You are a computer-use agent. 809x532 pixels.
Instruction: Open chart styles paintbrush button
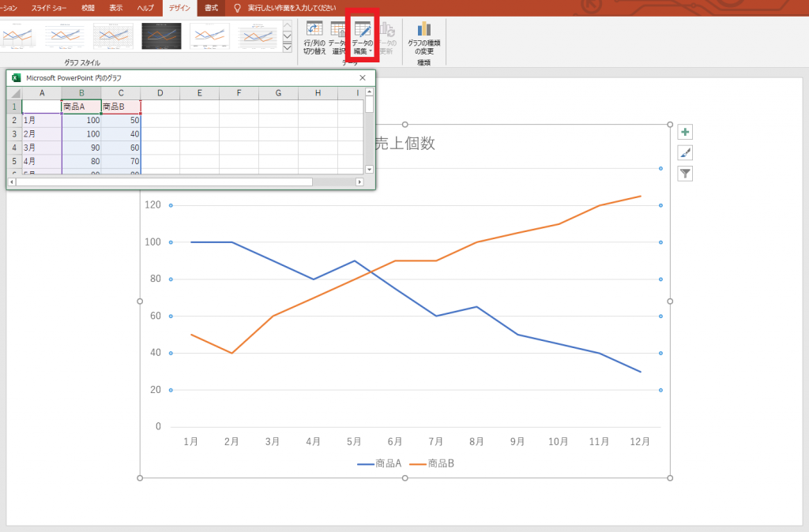[x=685, y=153]
